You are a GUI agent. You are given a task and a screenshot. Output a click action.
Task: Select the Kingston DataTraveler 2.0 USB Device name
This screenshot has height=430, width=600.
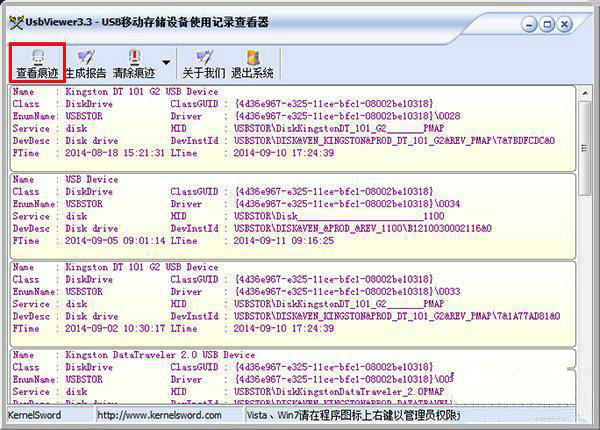[x=160, y=355]
